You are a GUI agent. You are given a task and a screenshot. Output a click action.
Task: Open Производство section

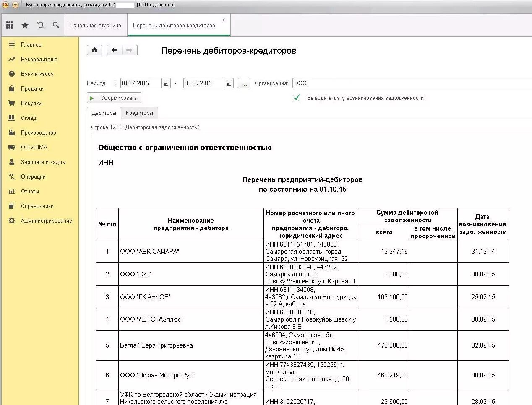(39, 132)
